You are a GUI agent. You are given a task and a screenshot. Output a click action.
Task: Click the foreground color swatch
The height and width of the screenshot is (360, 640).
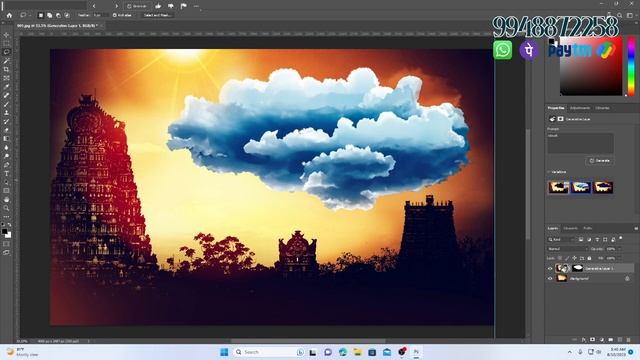click(4, 232)
